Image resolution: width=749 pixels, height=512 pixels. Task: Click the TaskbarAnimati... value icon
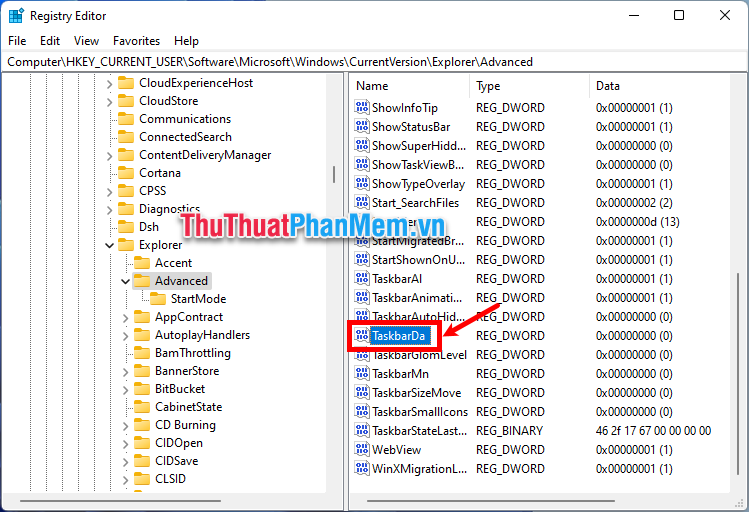coord(362,298)
